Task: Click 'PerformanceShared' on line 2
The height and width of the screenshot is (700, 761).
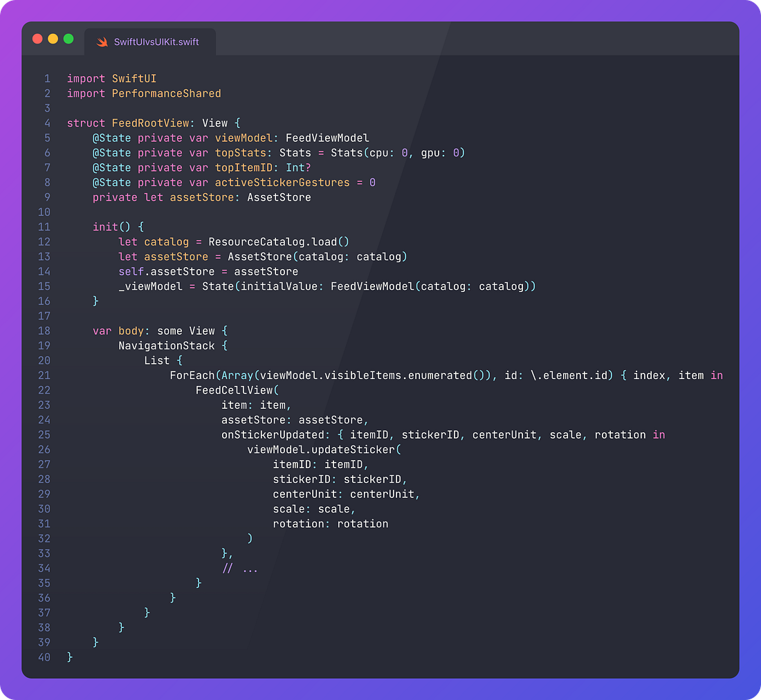Action: tap(167, 93)
